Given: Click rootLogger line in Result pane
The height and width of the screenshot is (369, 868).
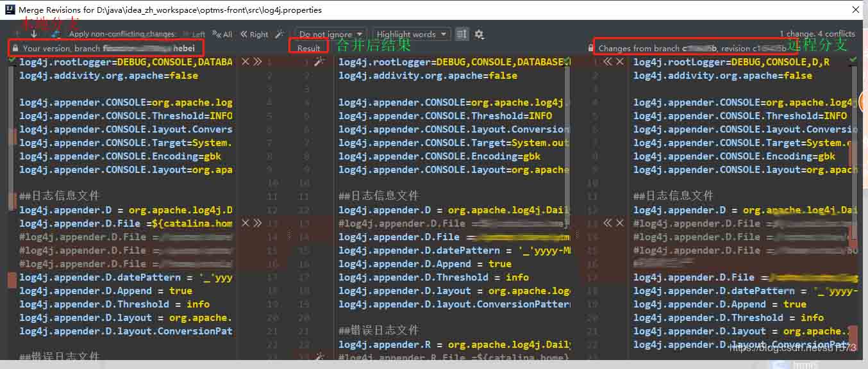Looking at the screenshot, I should coord(451,62).
